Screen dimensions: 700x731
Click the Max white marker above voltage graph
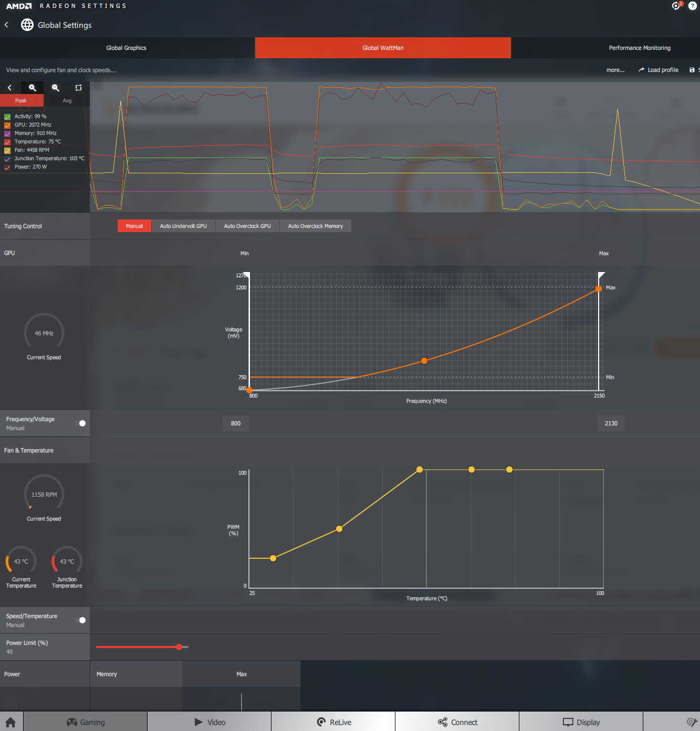point(601,275)
